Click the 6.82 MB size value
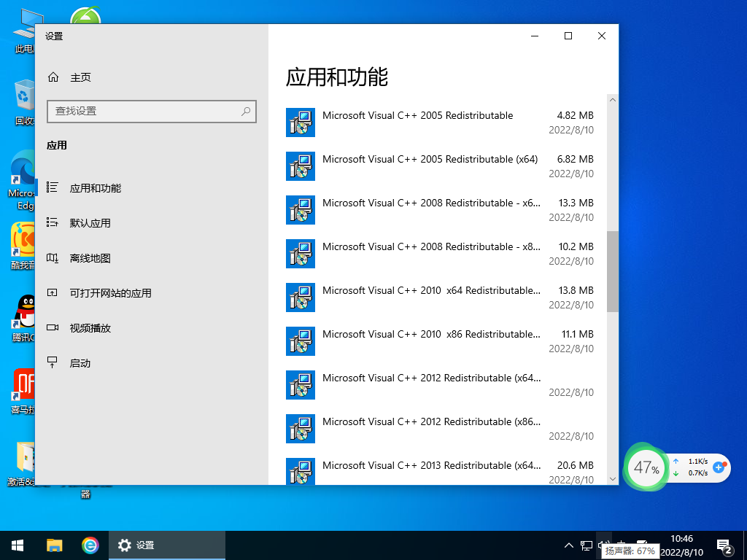Image resolution: width=747 pixels, height=560 pixels. click(x=575, y=159)
